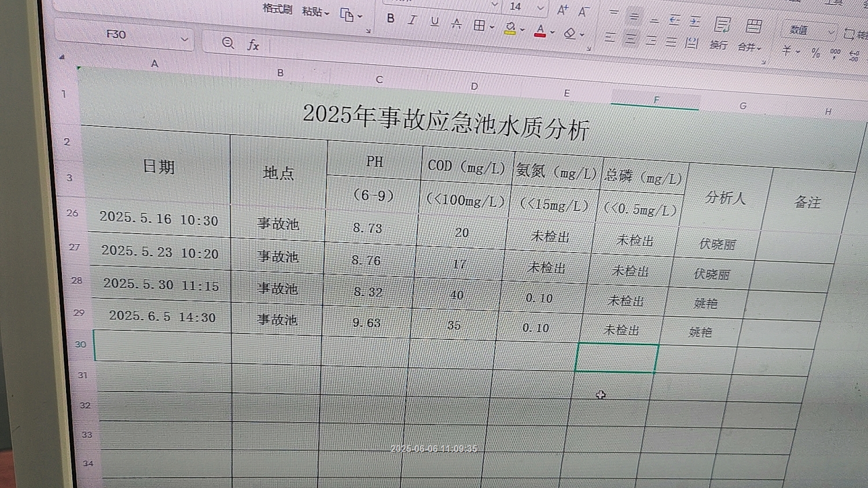Image resolution: width=868 pixels, height=488 pixels.
Task: Click the ¥ currency format icon
Action: (786, 50)
